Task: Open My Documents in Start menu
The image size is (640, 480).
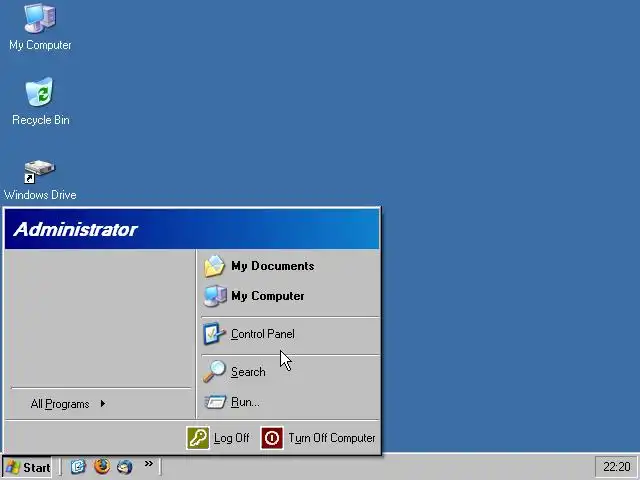Action: point(259,266)
